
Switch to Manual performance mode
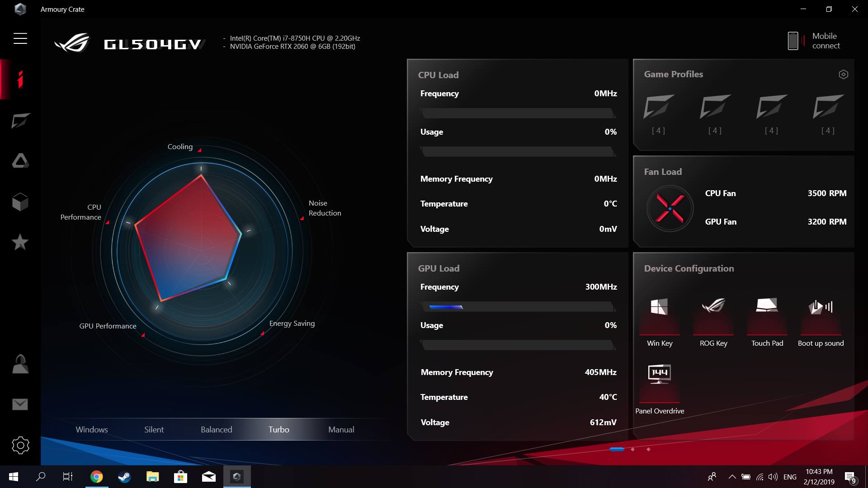341,430
